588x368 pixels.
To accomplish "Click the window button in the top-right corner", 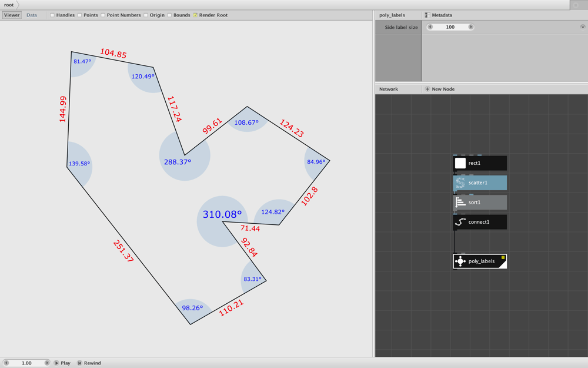I will point(576,5).
